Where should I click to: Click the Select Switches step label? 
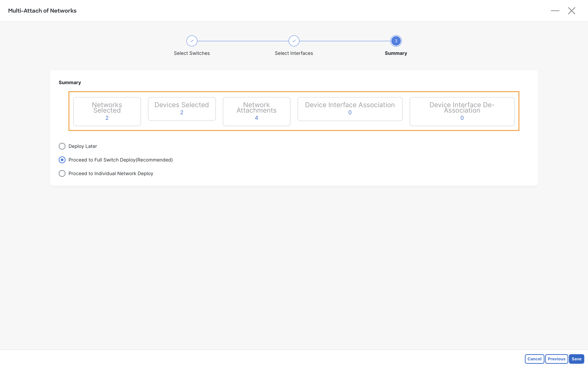tap(192, 53)
